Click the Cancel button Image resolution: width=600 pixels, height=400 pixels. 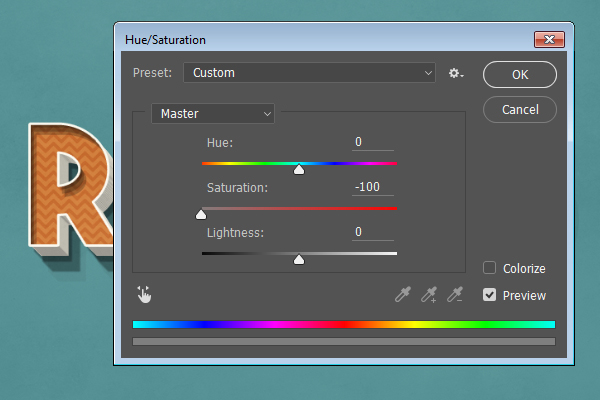click(520, 110)
